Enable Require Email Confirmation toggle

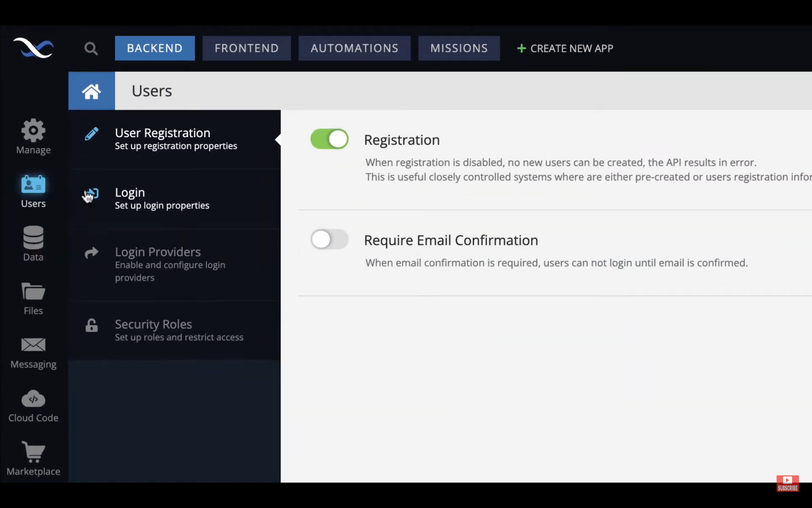329,239
